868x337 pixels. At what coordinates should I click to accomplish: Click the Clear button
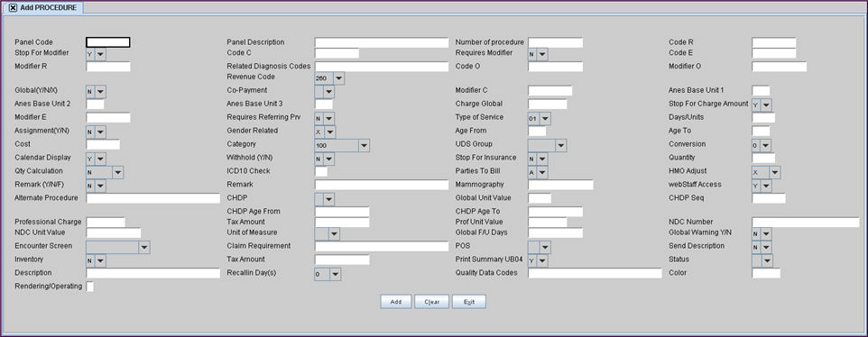[x=432, y=302]
